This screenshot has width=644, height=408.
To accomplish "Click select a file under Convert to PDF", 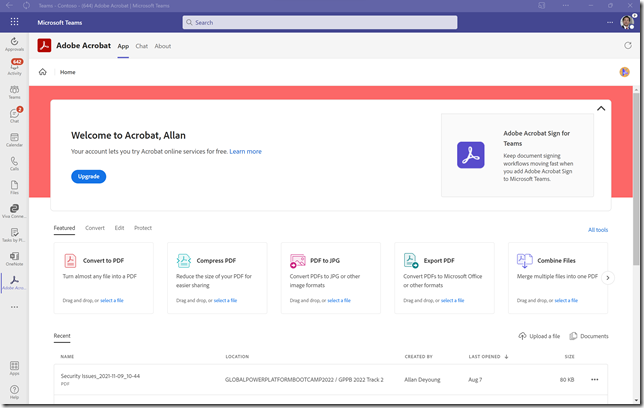I will pos(112,301).
